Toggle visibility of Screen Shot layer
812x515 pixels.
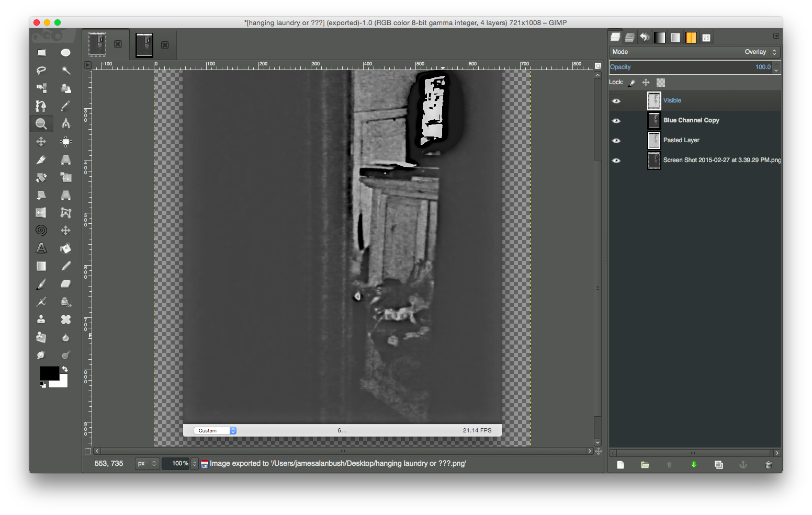[x=616, y=161]
